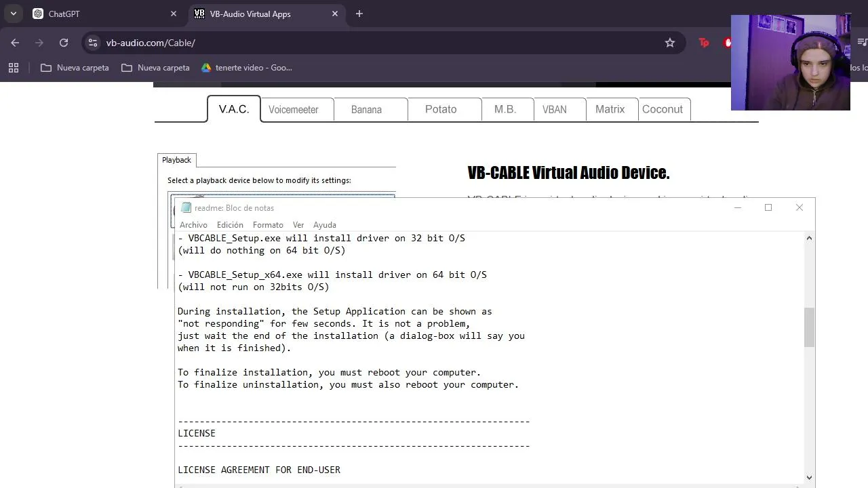This screenshot has width=868, height=488.
Task: Click the 'LICENSE' heading in the readme
Action: click(x=197, y=434)
